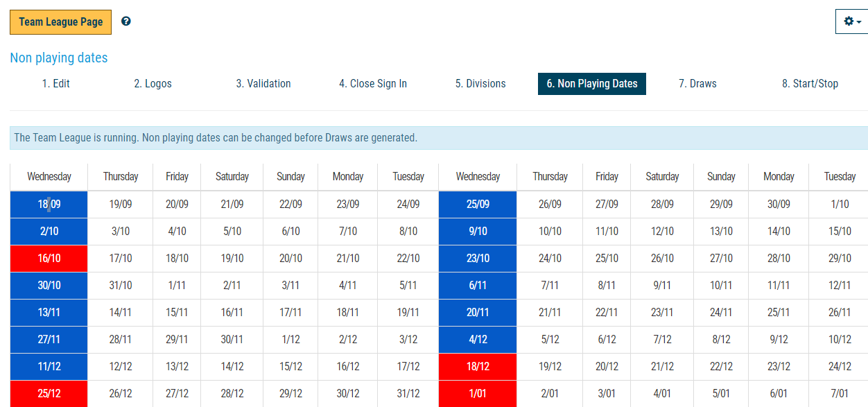Image resolution: width=868 pixels, height=407 pixels.
Task: Click the 12/11 date cell
Action: pos(840,286)
